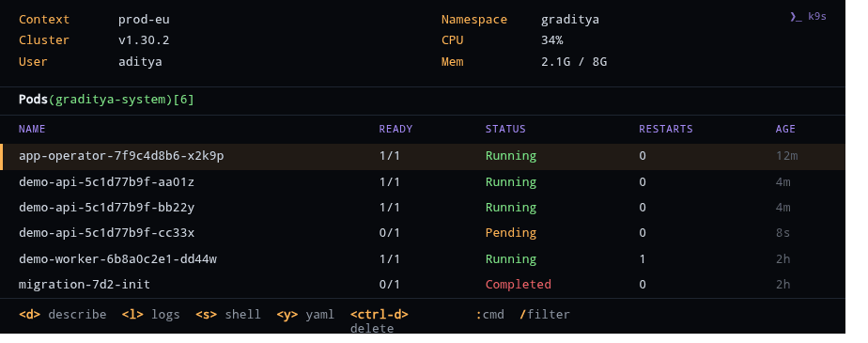Sort by the RESTARTS column header

(666, 129)
